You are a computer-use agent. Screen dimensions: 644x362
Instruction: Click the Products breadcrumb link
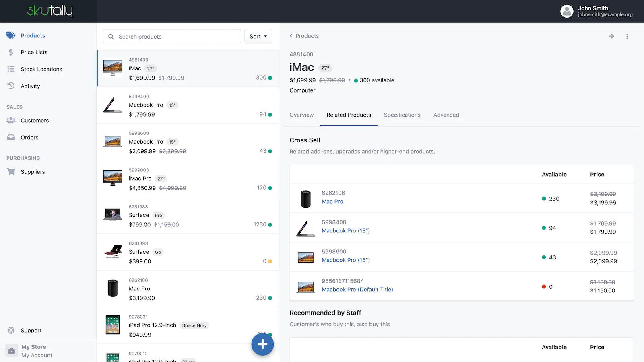pyautogui.click(x=307, y=36)
